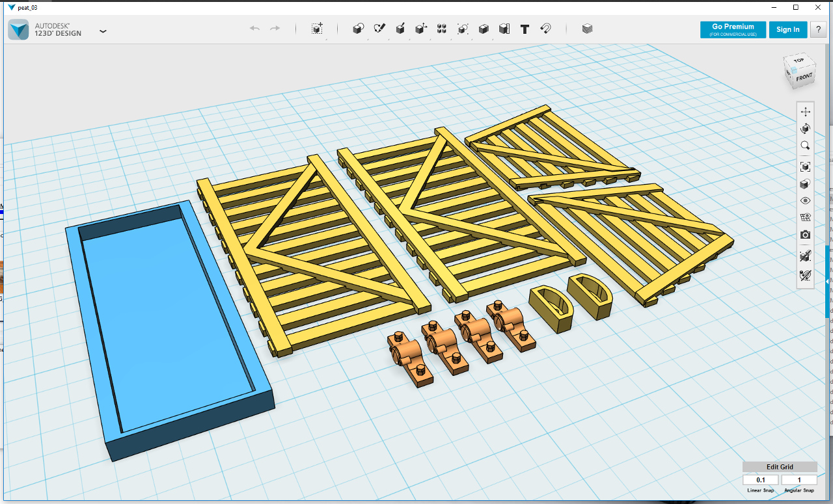
Task: Open the Autodesk 123D Design application menu
Action: (x=103, y=30)
